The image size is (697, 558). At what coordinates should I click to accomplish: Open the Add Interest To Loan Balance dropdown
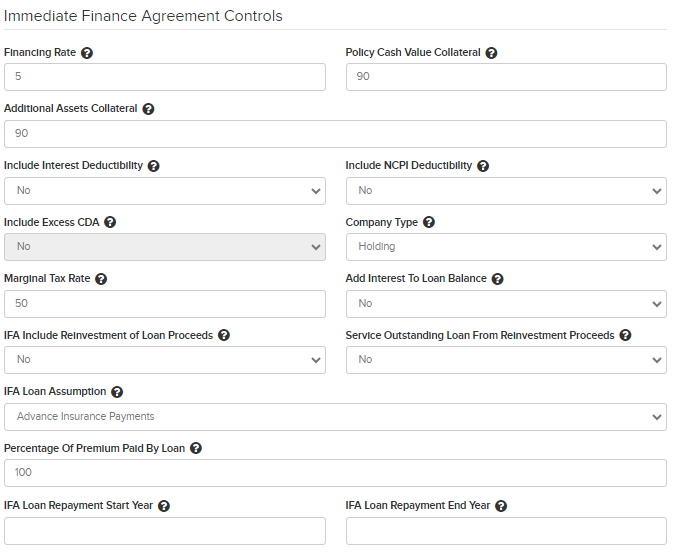coord(506,304)
